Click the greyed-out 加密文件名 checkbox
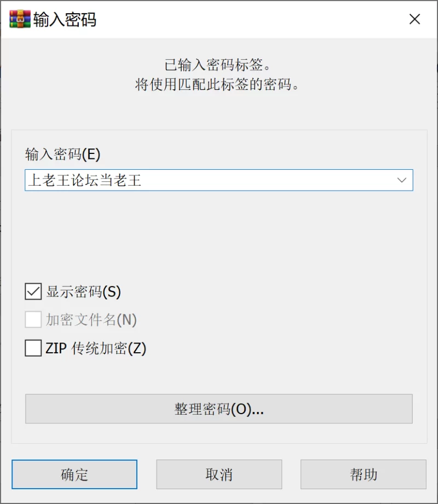 click(x=33, y=320)
